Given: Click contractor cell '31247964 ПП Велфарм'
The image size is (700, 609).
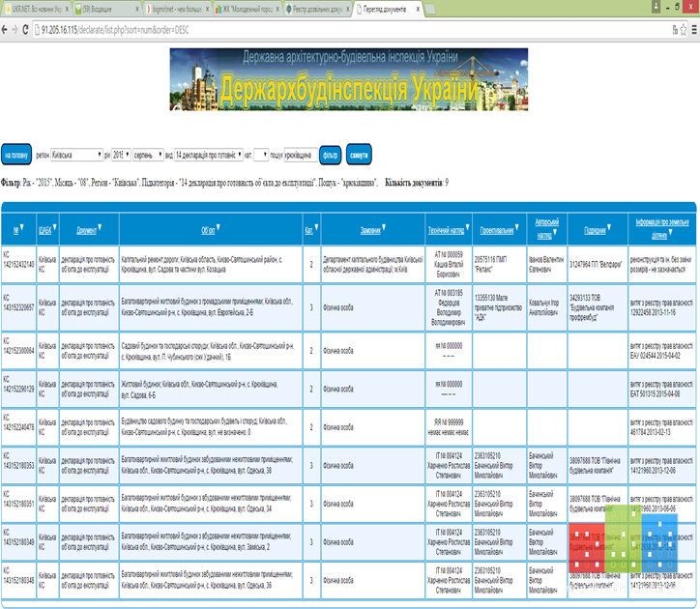Looking at the screenshot, I should click(x=598, y=264).
